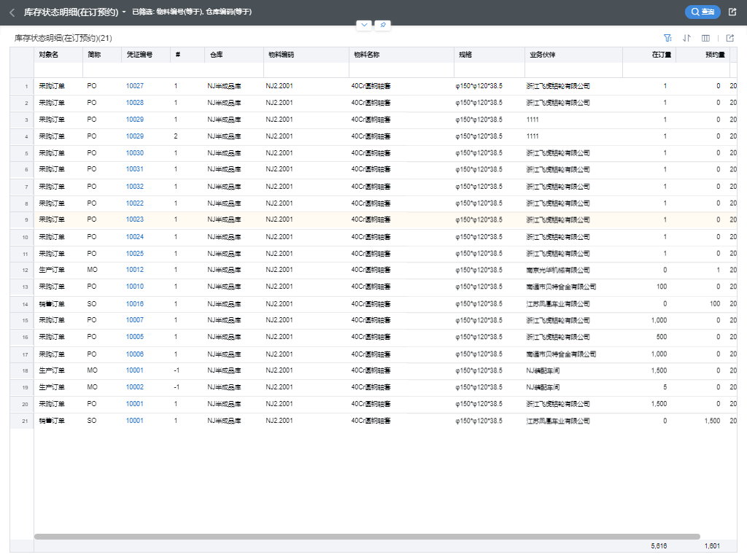Click the 简称 filter input field
This screenshot has width=747, height=560.
[x=102, y=70]
